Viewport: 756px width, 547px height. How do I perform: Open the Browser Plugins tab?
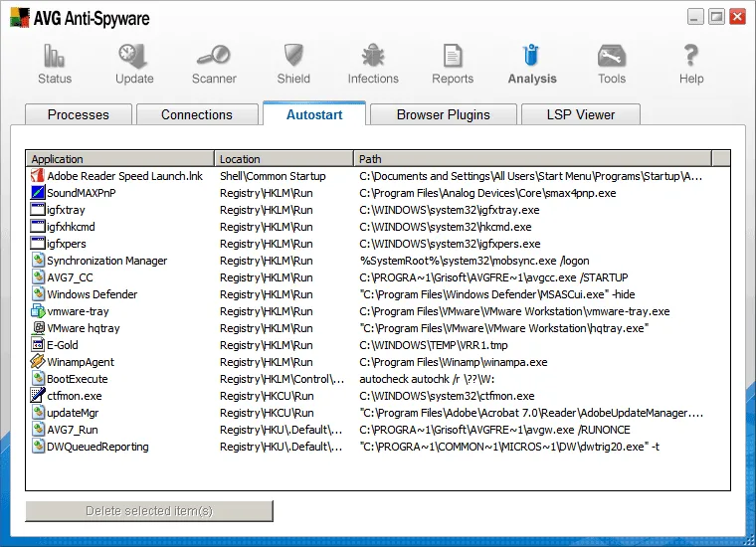pyautogui.click(x=443, y=114)
